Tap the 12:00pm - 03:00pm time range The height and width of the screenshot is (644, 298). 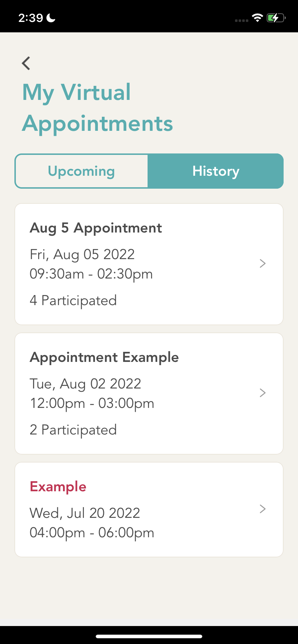click(x=92, y=403)
